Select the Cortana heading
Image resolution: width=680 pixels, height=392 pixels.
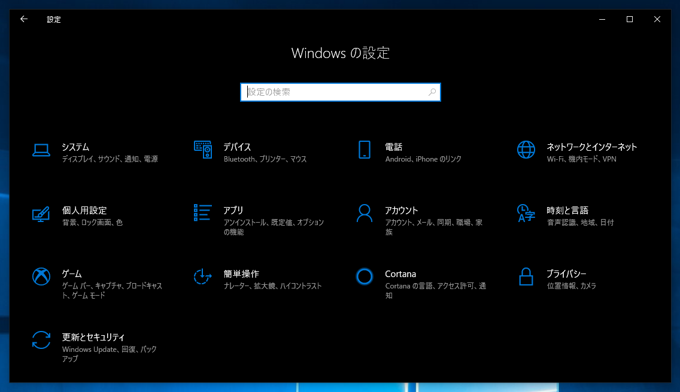(400, 274)
